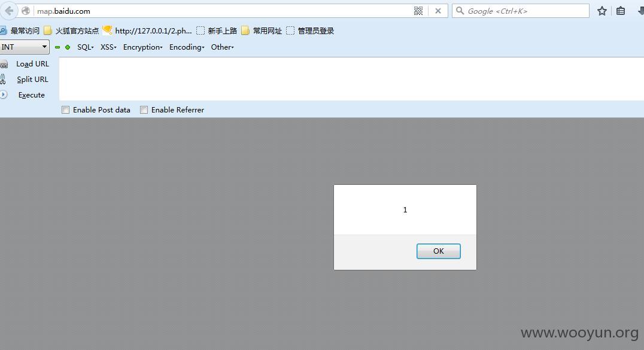This screenshot has width=644, height=350.
Task: Click inside the HackBar URL text area
Action: 351,79
